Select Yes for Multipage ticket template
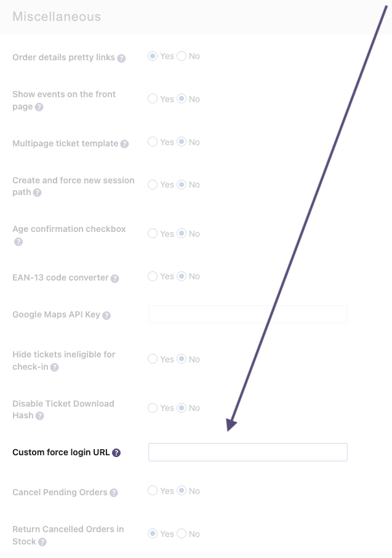 click(x=153, y=142)
